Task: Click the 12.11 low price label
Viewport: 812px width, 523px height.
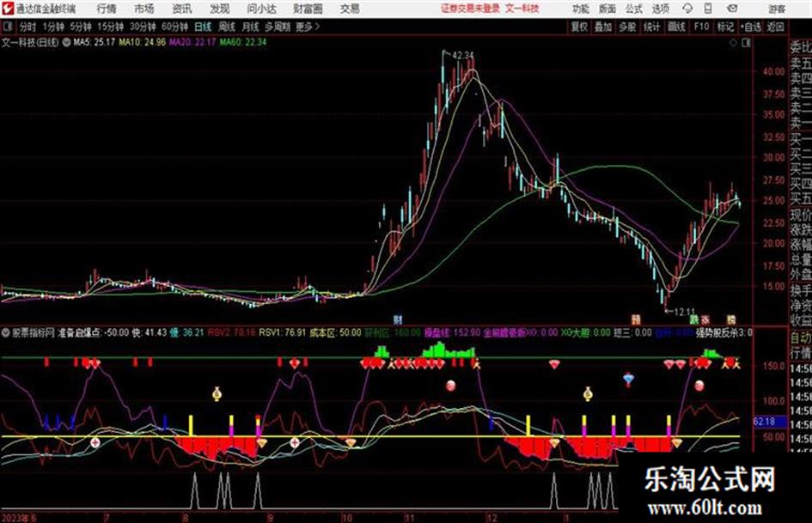Action: click(685, 312)
